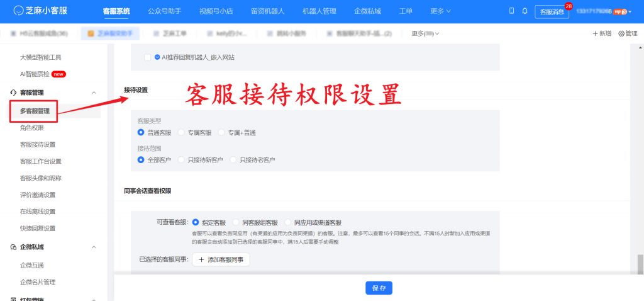Open the mobile phone icon in header

click(511, 11)
